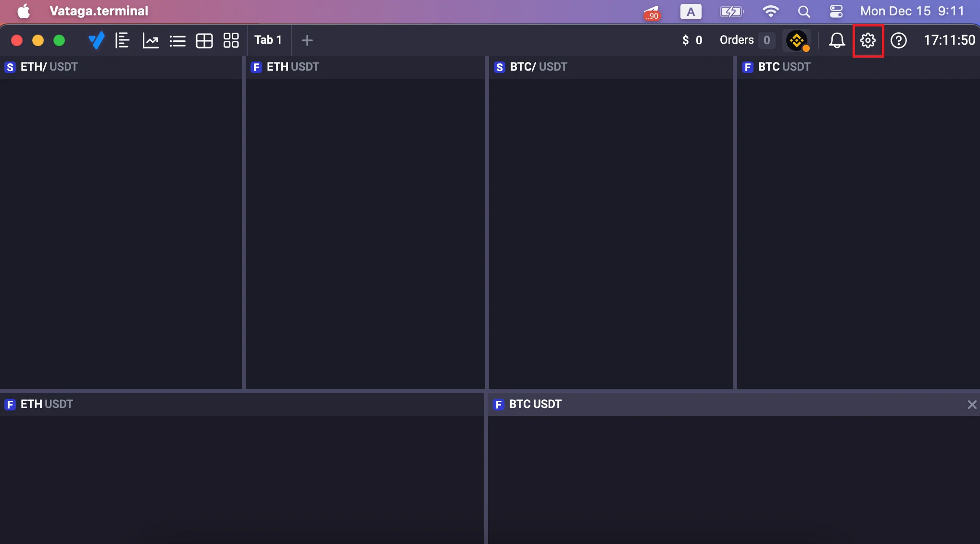
Task: Close the bottom BTC USDT panel
Action: (x=972, y=405)
